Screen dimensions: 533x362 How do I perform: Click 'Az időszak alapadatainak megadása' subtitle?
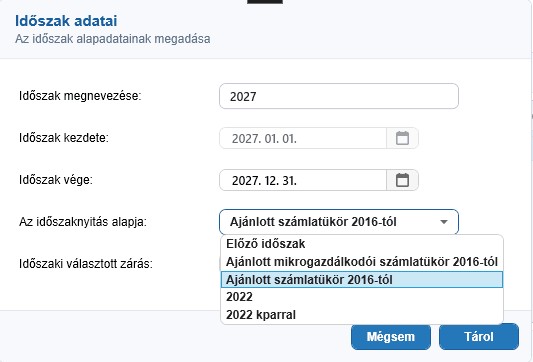(113, 39)
